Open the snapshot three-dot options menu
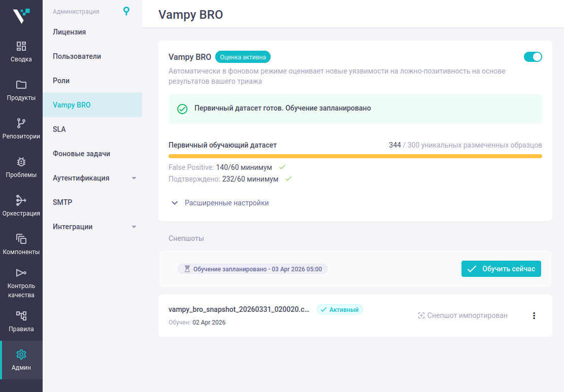Viewport: 564px width, 392px height. [534, 315]
